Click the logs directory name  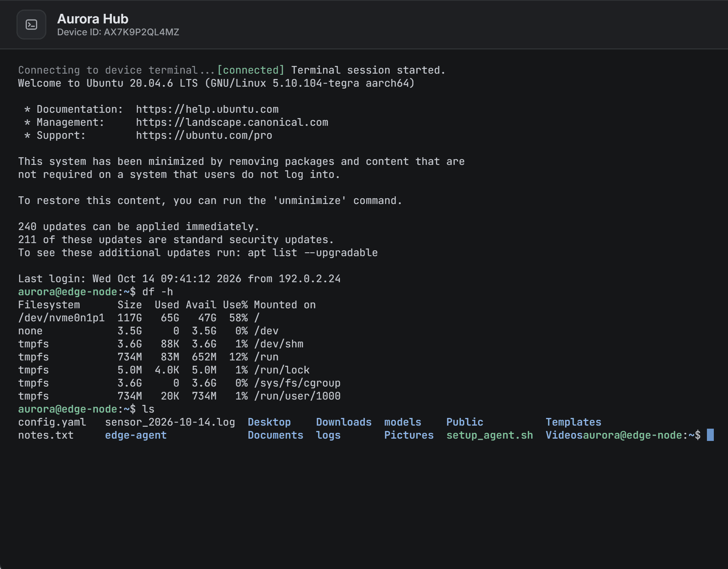(x=328, y=435)
